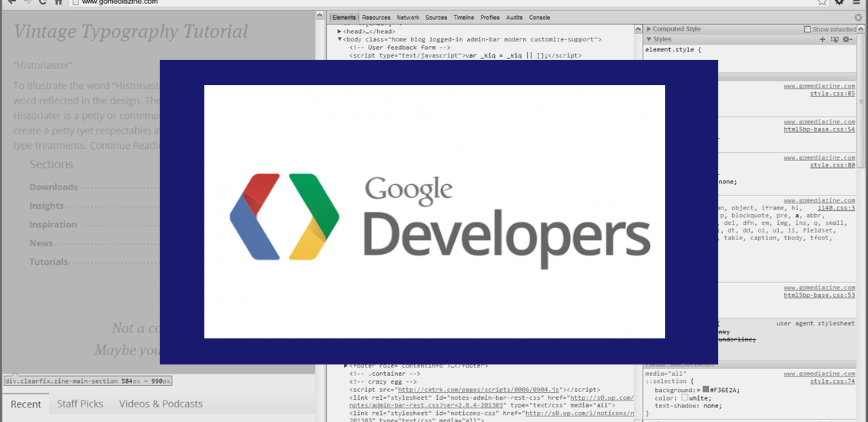Switch to the Resources panel tab
Screen dimensions: 868x422
pos(376,18)
